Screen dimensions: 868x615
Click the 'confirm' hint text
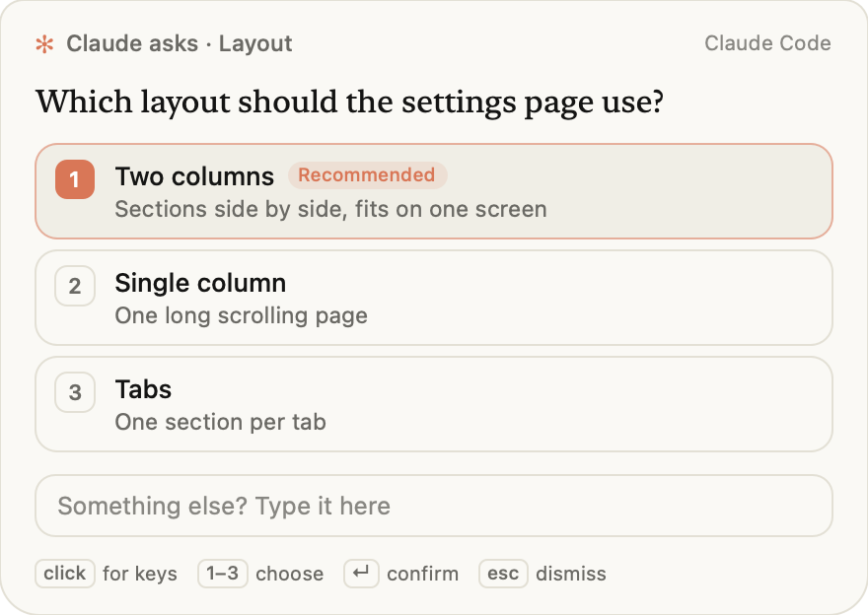[x=423, y=574]
